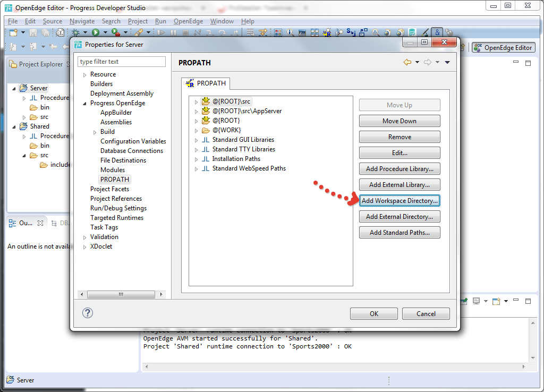Expand the Build node in properties tree

95,132
